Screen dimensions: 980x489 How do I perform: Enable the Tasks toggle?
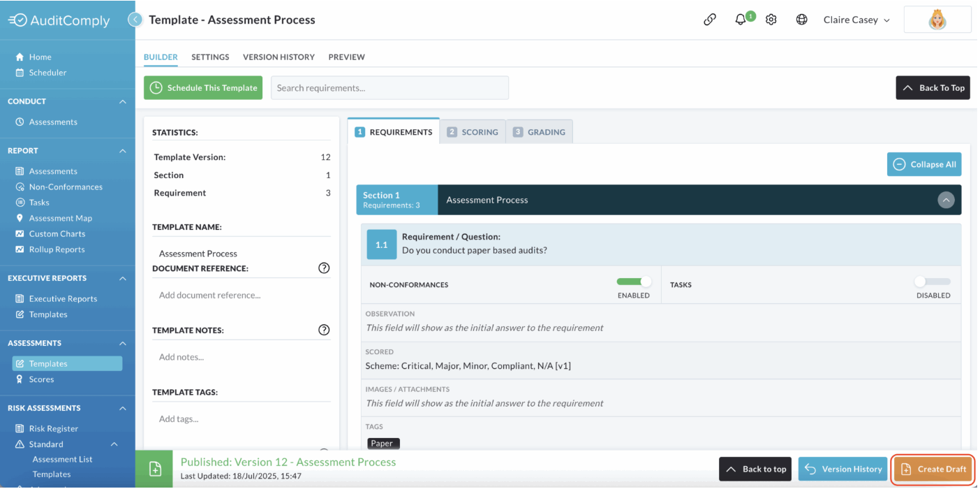(x=933, y=281)
